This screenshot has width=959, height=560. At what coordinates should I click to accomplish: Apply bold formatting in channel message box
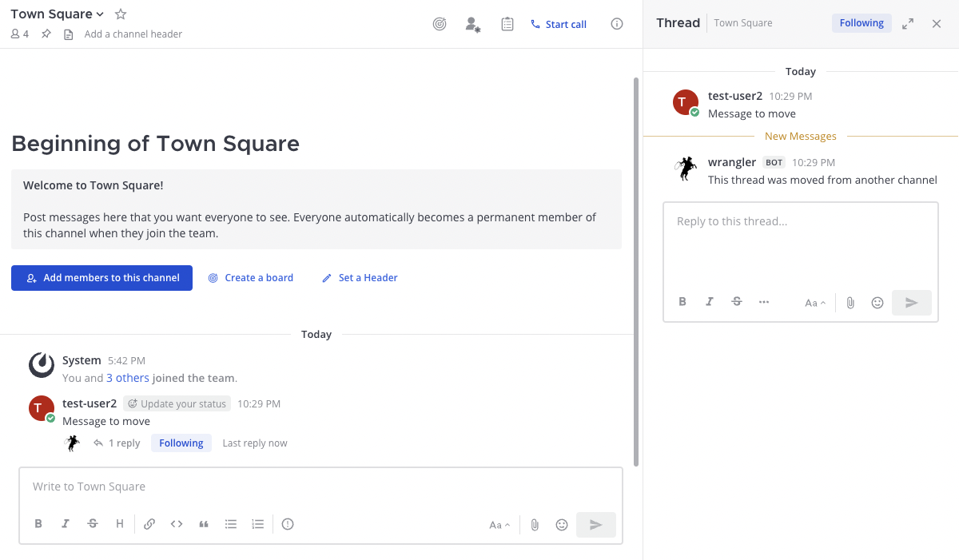click(38, 524)
